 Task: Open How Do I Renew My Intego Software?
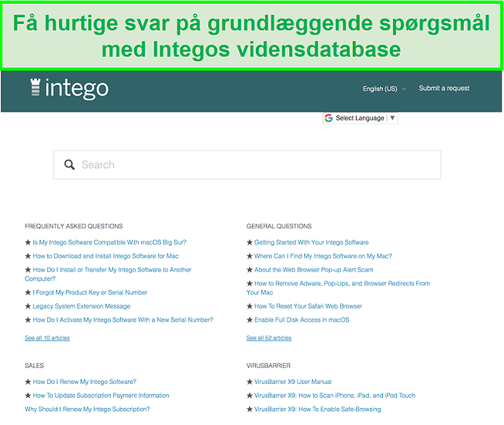click(85, 382)
